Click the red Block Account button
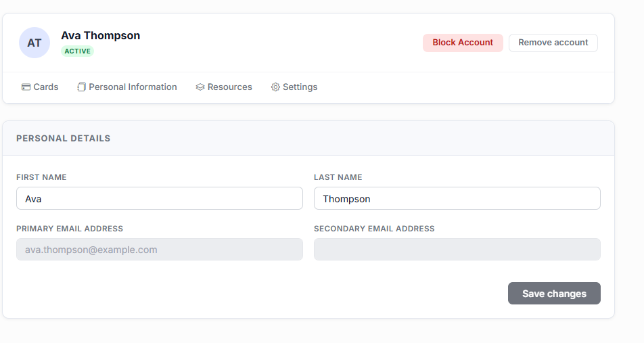Screen dimensions: 644x343 tap(463, 43)
